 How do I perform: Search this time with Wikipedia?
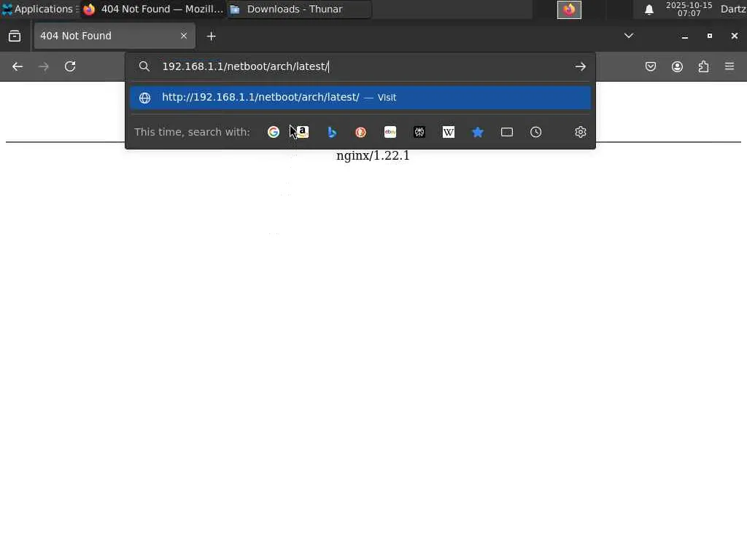pyautogui.click(x=449, y=132)
